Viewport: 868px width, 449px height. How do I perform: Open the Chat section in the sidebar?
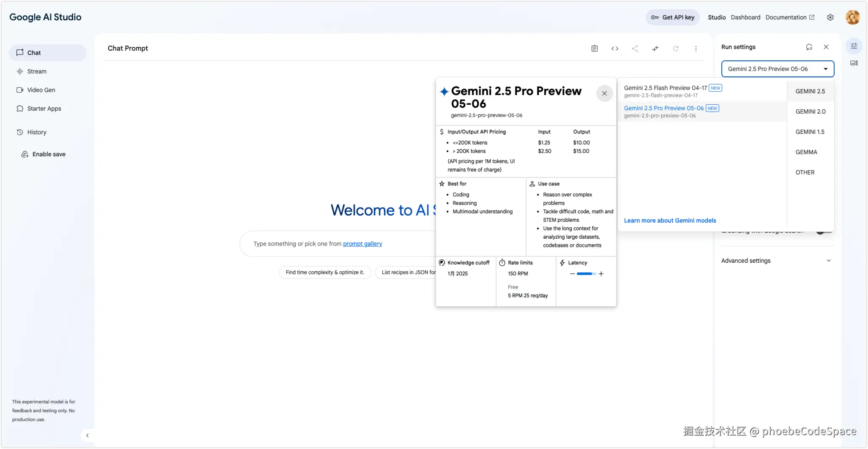[x=48, y=53]
